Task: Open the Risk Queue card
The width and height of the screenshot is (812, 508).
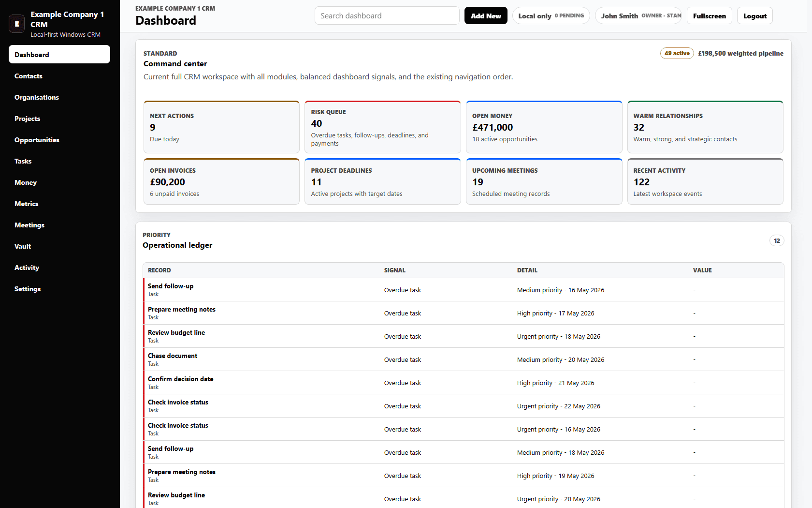Action: (383, 127)
